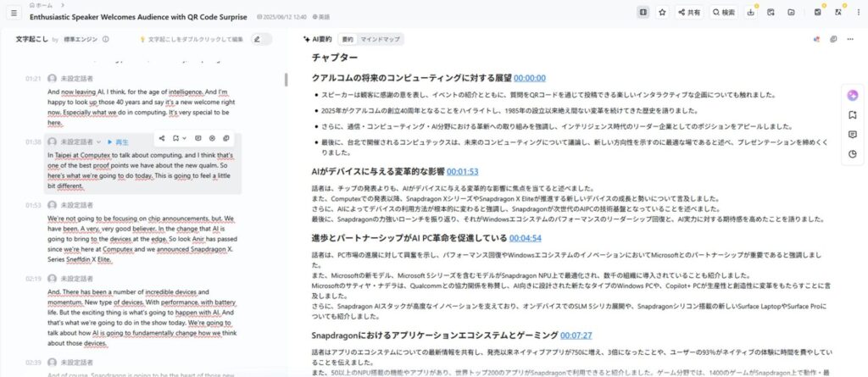Screen dimensions: 868x377
Task: Toggle the split-panel layout icon
Action: pyautogui.click(x=643, y=12)
